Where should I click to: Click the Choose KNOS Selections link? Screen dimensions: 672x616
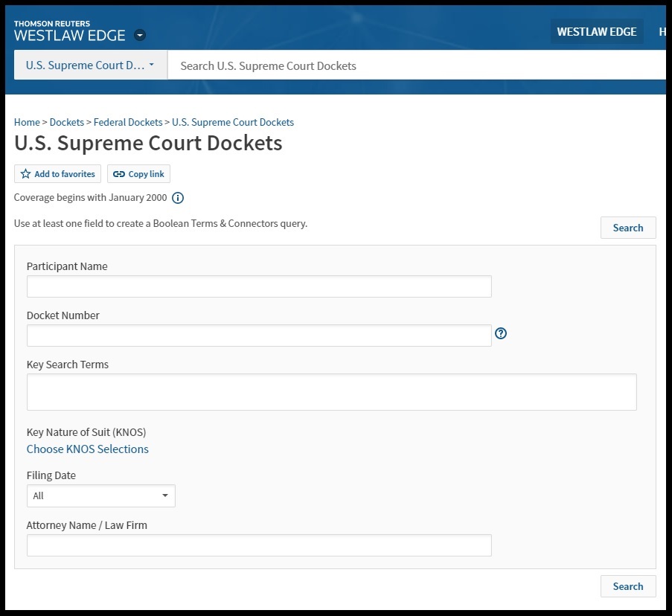click(x=87, y=449)
